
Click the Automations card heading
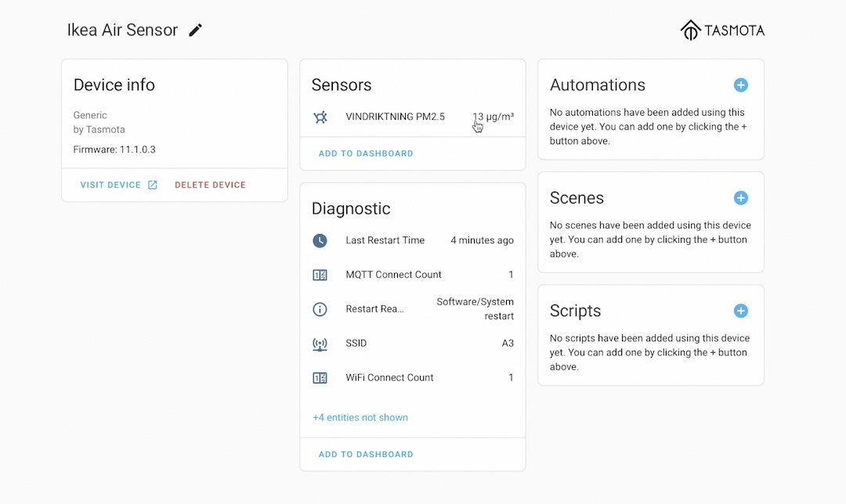(x=597, y=85)
